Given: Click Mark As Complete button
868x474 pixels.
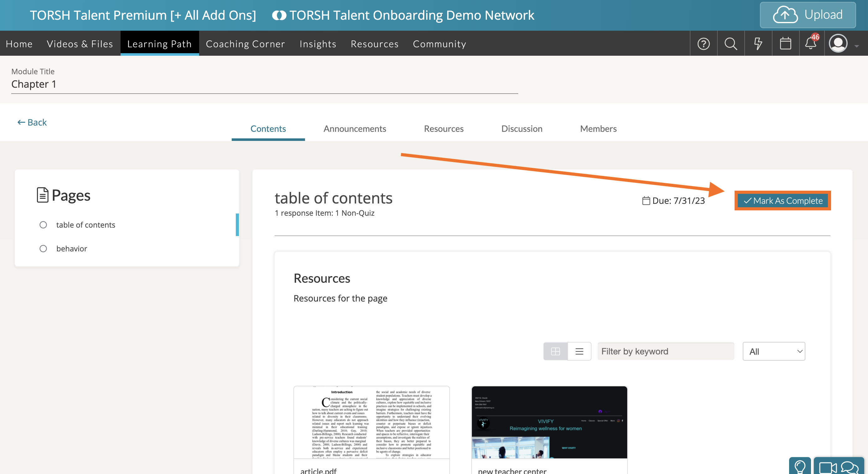Looking at the screenshot, I should [783, 201].
